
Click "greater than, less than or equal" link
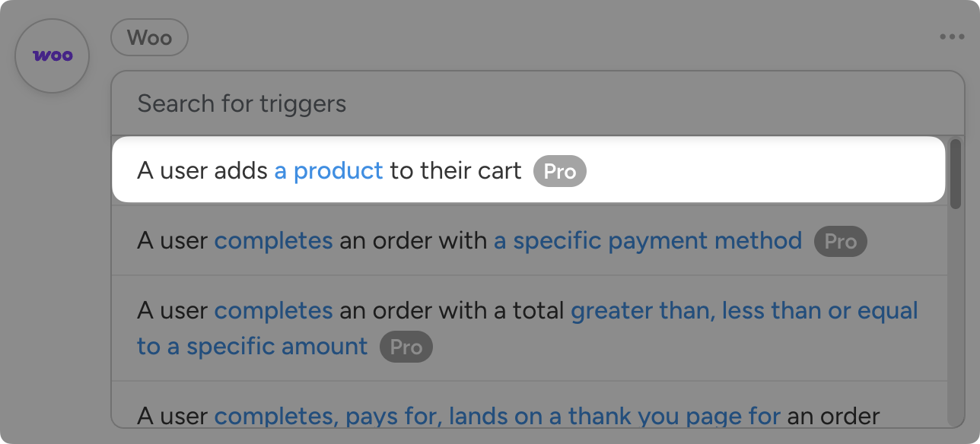coord(744,311)
